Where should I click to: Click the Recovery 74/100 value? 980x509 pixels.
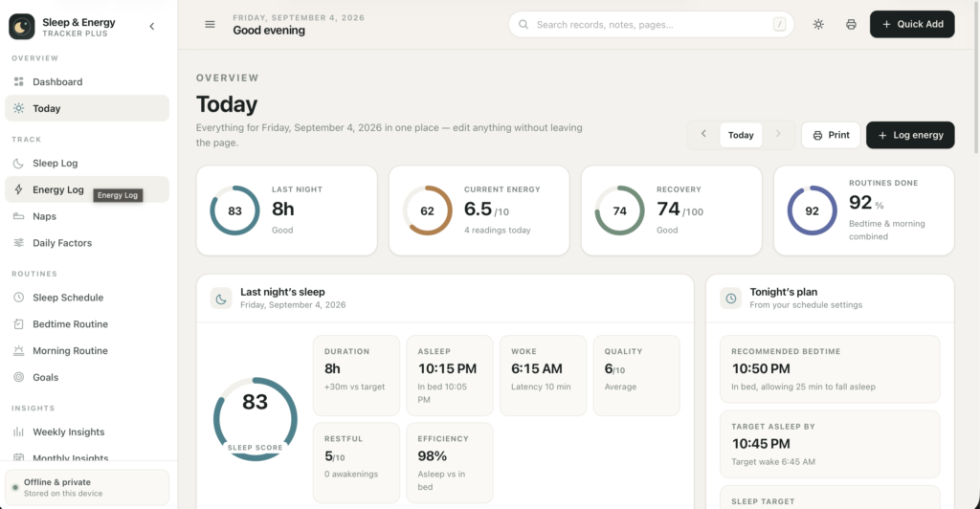[x=679, y=210]
